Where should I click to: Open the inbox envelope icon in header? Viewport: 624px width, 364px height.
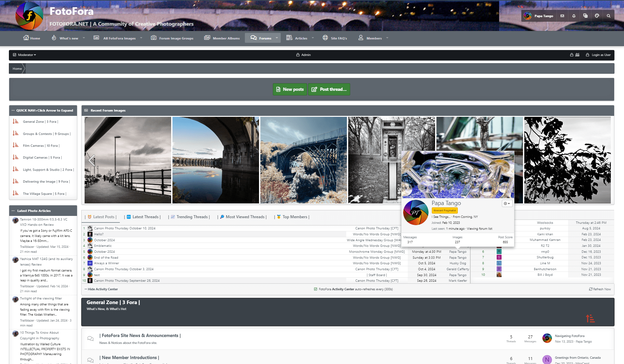[x=562, y=16]
